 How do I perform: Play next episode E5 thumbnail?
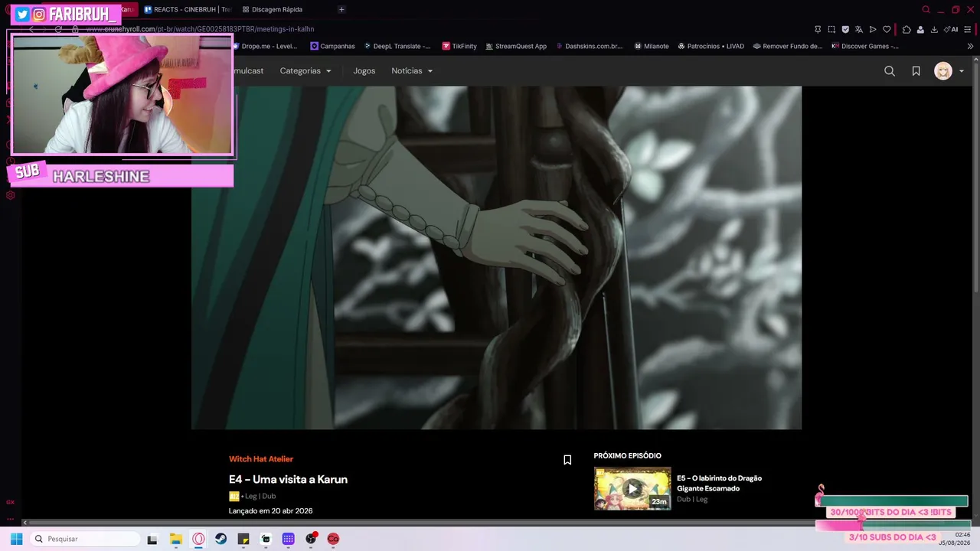(x=632, y=488)
